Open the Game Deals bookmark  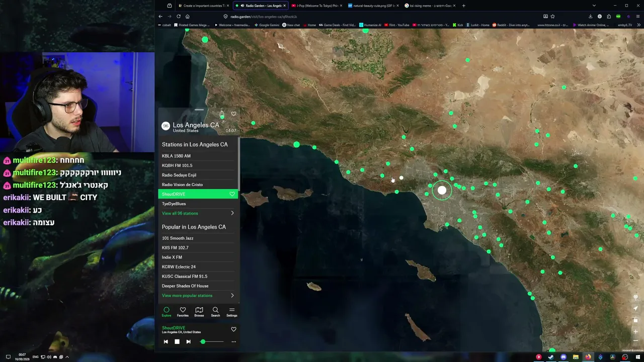pos(337,25)
